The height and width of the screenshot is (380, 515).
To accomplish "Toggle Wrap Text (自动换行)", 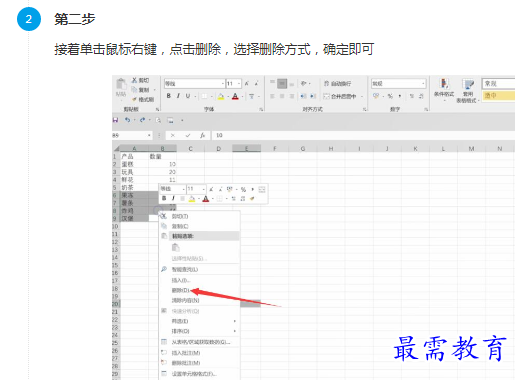I will (337, 83).
